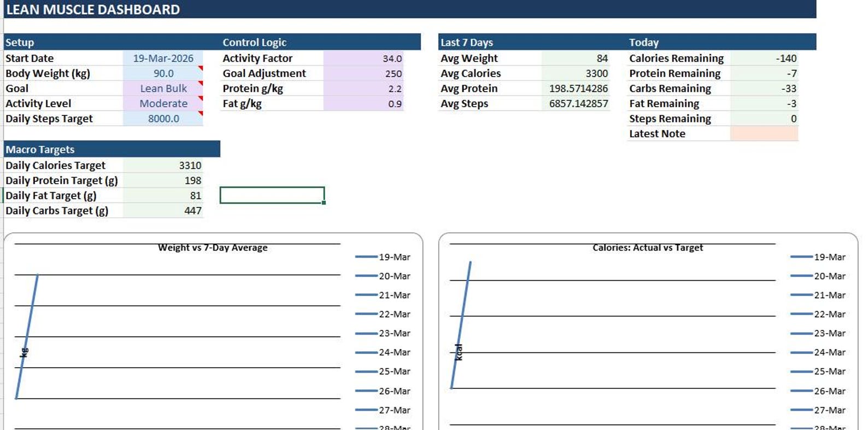This screenshot has height=430, width=868.
Task: Select the Avg Weight value 84
Action: (x=576, y=58)
